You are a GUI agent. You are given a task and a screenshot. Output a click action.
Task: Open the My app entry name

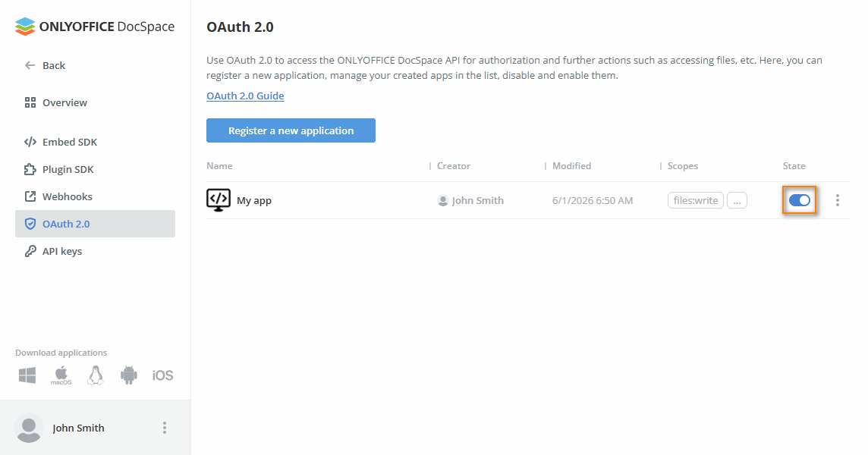[254, 200]
